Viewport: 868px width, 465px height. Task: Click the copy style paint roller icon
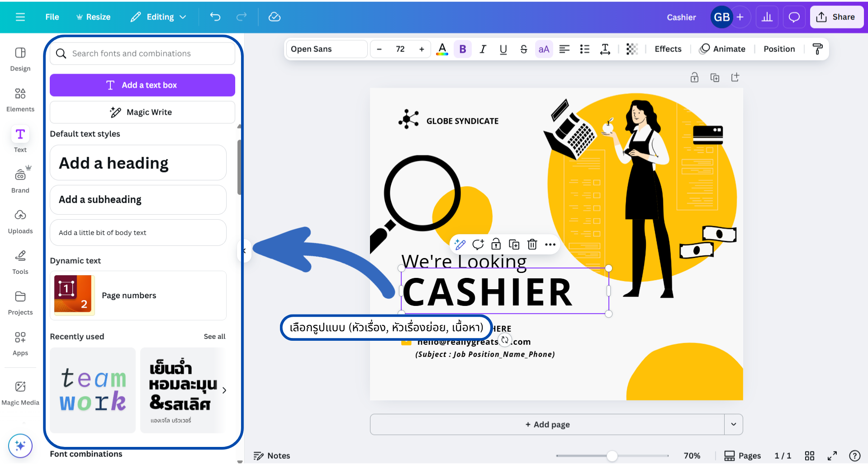click(817, 49)
